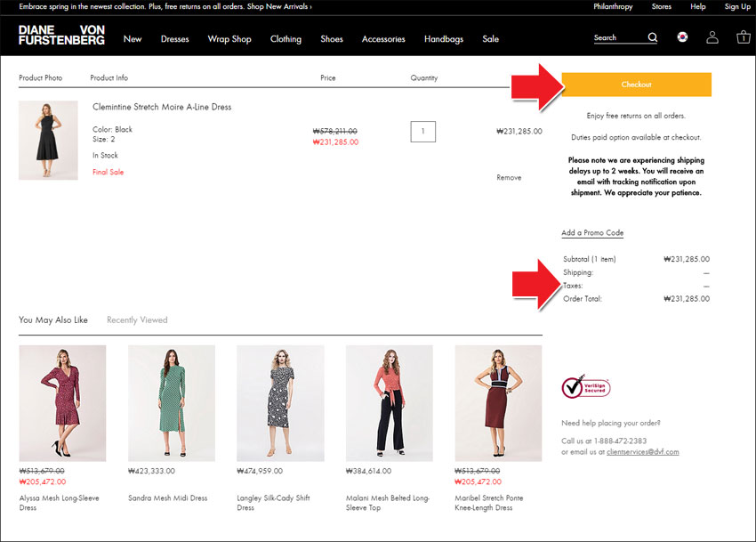The width and height of the screenshot is (756, 542).
Task: Open Langley Silk-Cady Shift Dress image
Action: point(280,403)
